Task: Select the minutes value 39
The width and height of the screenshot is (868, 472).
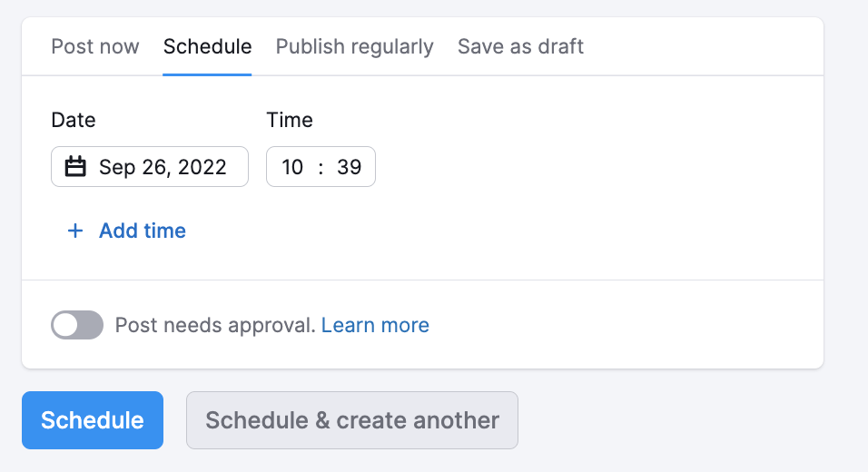Action: tap(350, 166)
